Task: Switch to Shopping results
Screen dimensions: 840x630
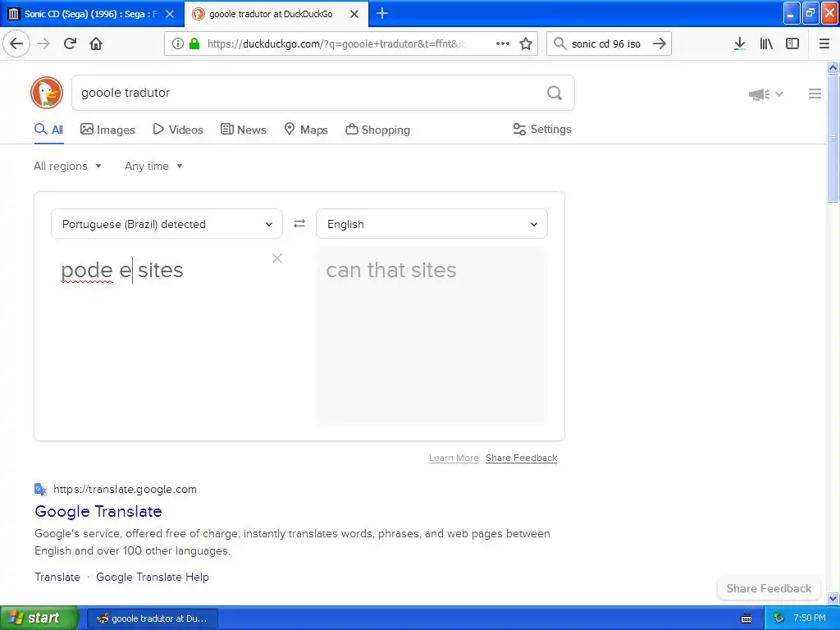Action: (x=377, y=130)
